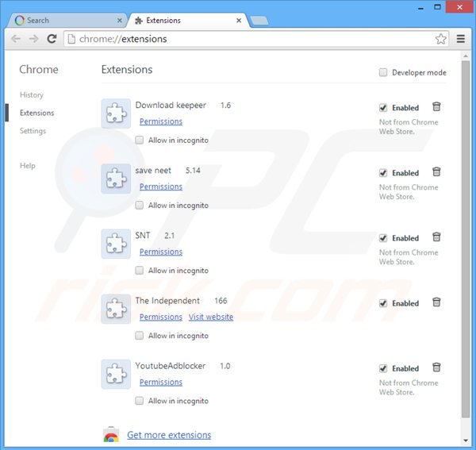Minimize the Chrome window

pos(420,7)
